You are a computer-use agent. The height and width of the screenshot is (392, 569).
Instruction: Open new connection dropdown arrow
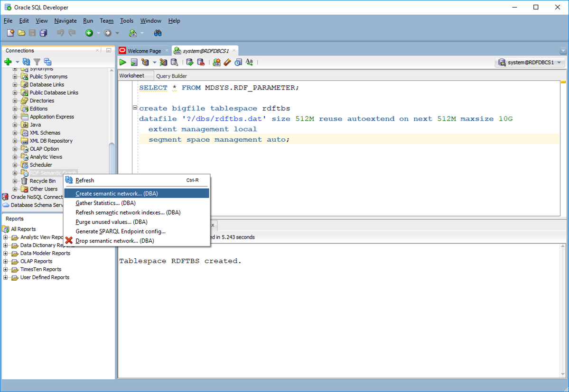pyautogui.click(x=17, y=62)
